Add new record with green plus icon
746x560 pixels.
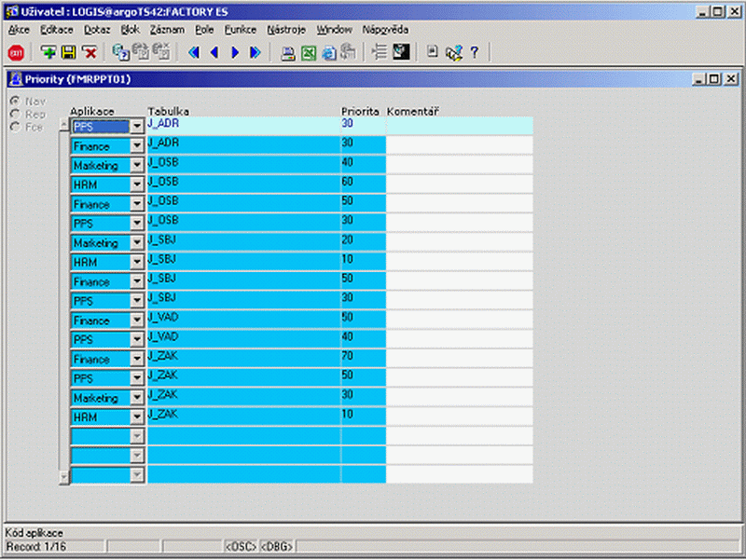48,52
